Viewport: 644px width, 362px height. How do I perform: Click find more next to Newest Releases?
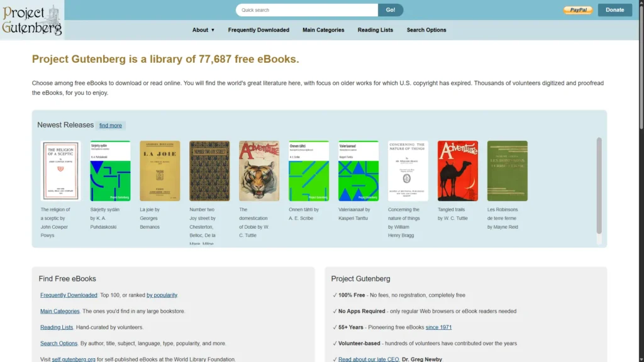point(111,126)
